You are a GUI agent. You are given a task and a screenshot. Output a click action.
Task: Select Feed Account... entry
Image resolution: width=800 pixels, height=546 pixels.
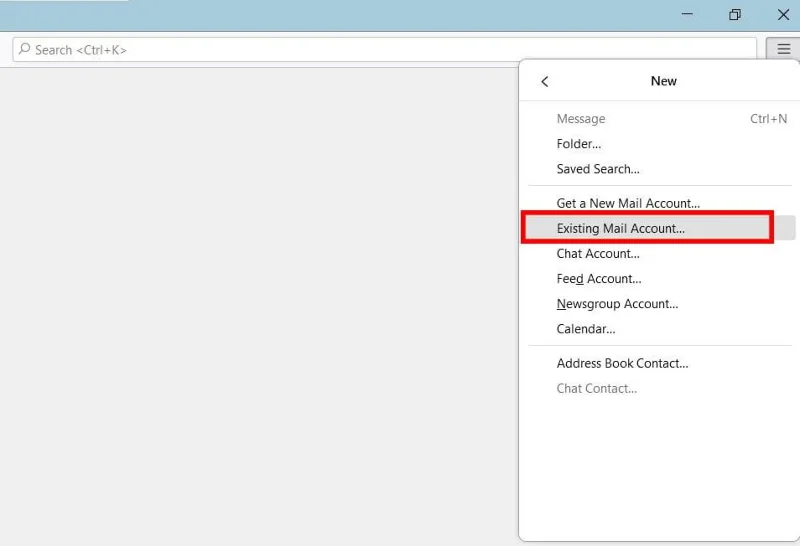tap(660, 279)
